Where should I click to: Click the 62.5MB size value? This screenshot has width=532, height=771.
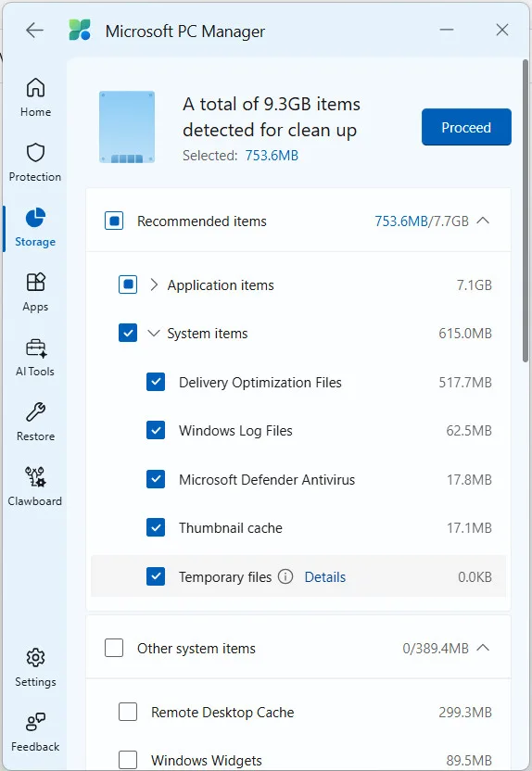pyautogui.click(x=469, y=430)
